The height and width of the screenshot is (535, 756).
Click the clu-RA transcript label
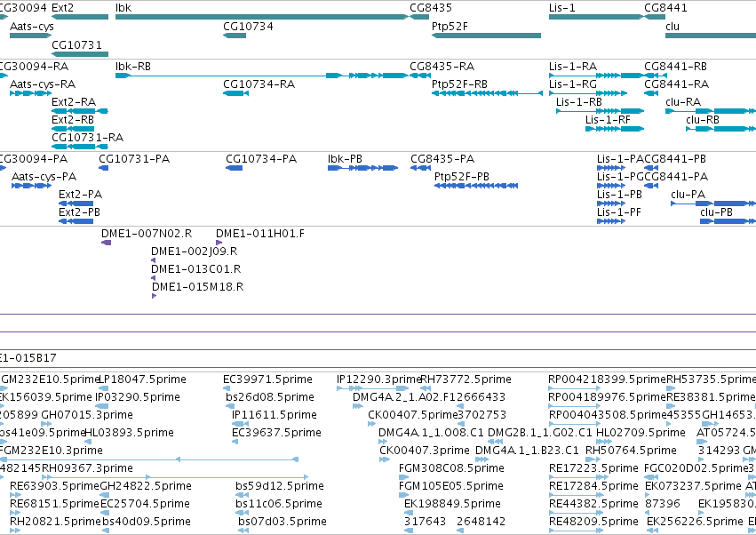(683, 102)
